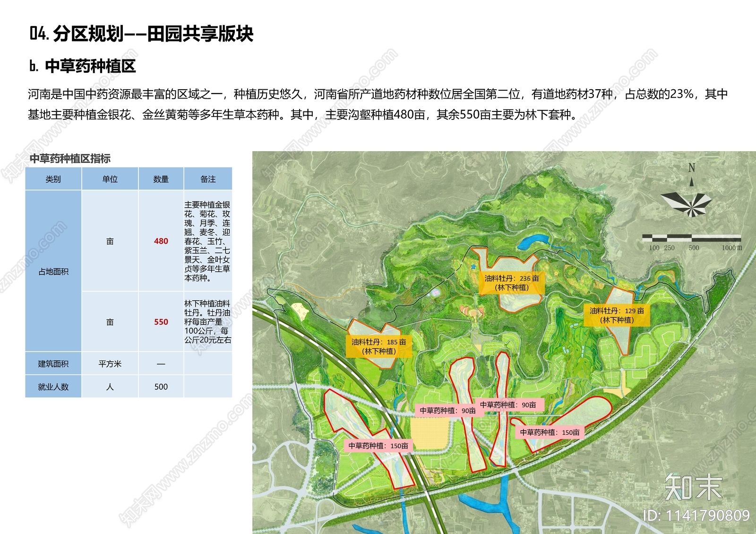The height and width of the screenshot is (534, 756).
Task: Click the N letter above the compass
Action: [692, 168]
